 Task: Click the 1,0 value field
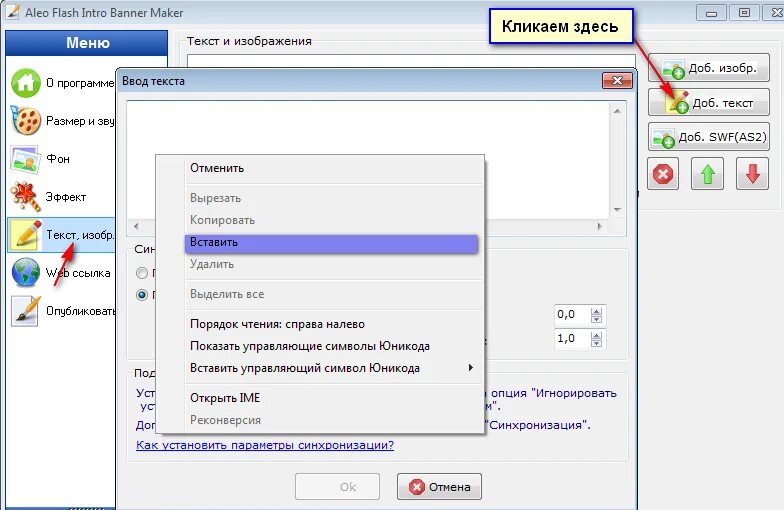click(x=572, y=338)
